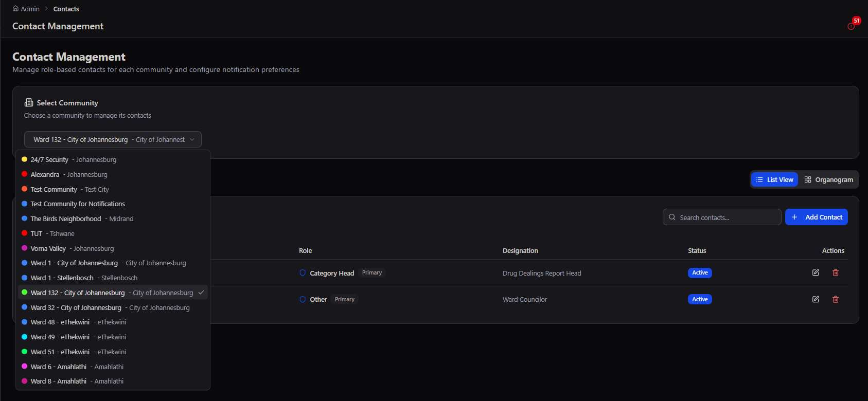
Task: Select Ward 51 - eThekwini
Action: tap(113, 352)
